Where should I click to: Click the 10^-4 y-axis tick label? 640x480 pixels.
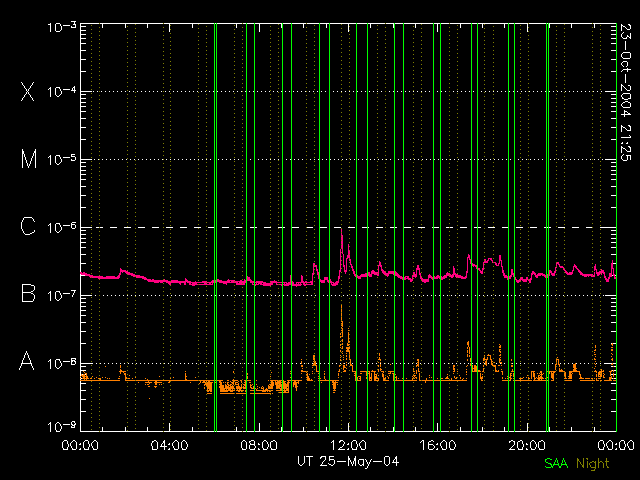62,92
